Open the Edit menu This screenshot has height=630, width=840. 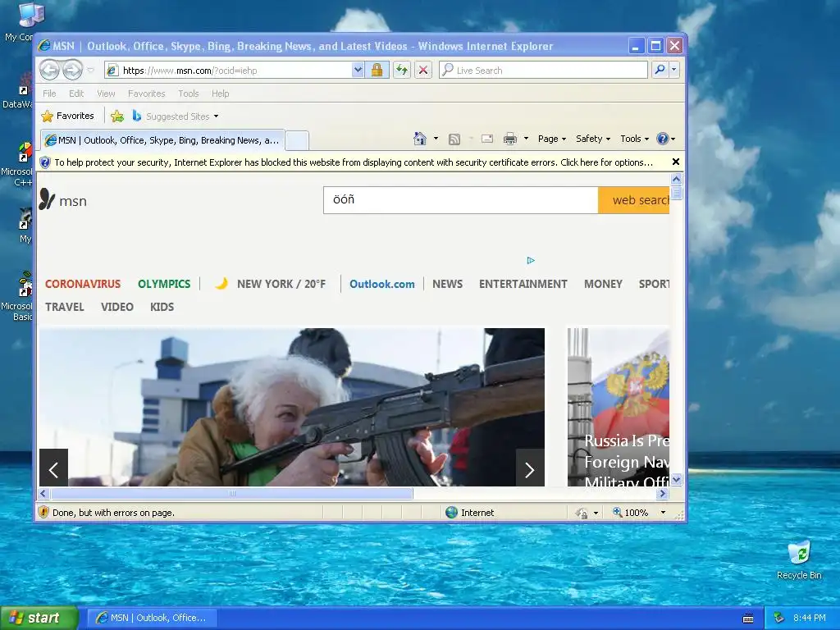(76, 94)
